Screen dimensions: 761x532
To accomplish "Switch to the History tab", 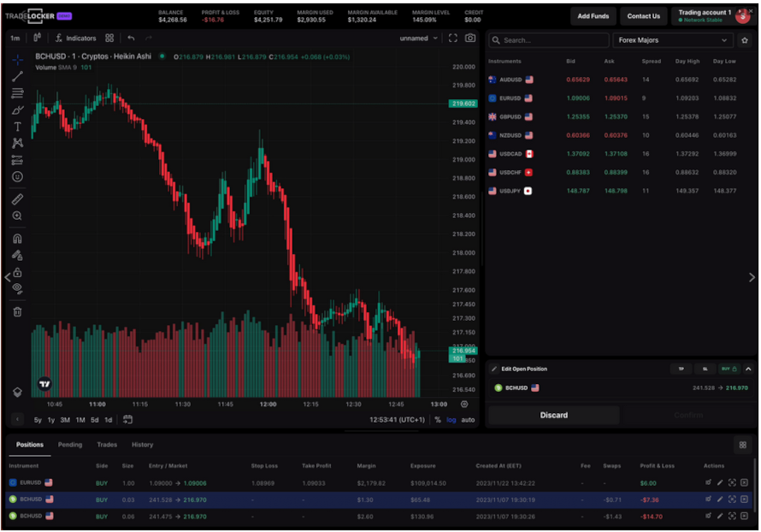I will click(x=142, y=445).
